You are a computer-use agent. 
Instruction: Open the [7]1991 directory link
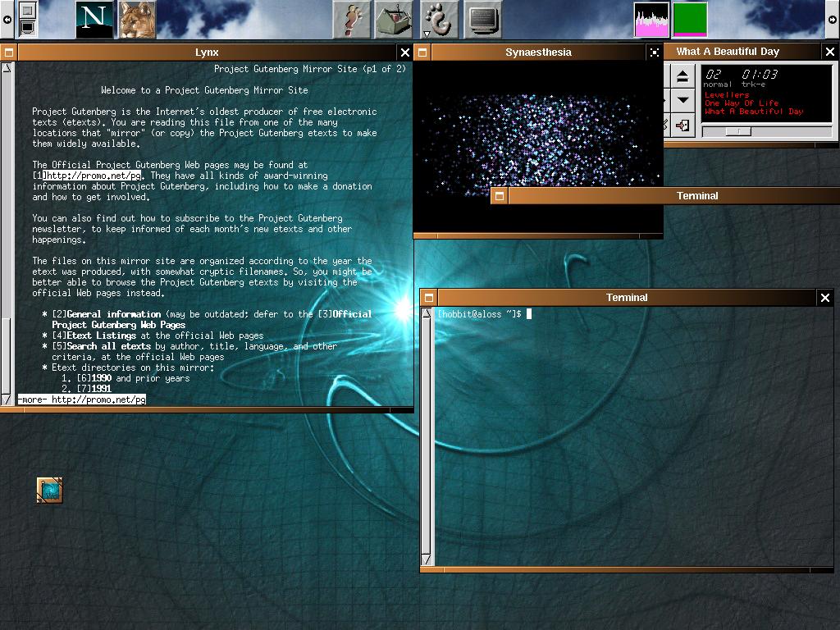94,389
